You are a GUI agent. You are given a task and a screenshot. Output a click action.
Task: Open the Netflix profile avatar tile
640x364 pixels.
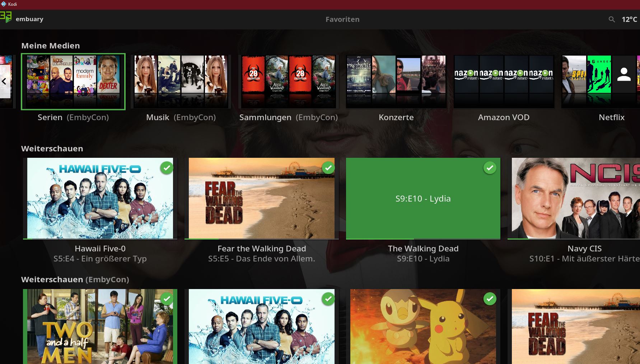pos(624,74)
